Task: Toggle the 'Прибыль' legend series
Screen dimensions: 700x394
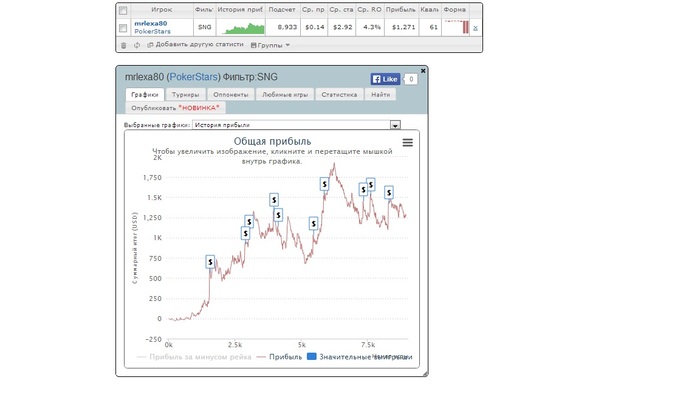Action: click(x=279, y=357)
